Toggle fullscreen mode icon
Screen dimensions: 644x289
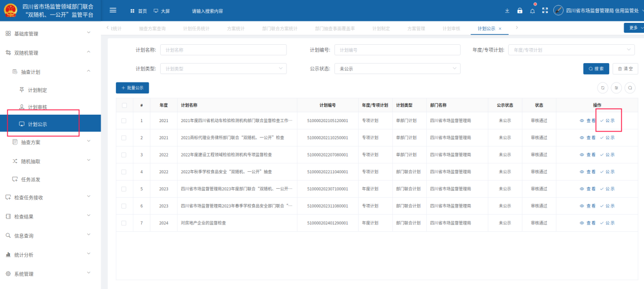point(545,10)
